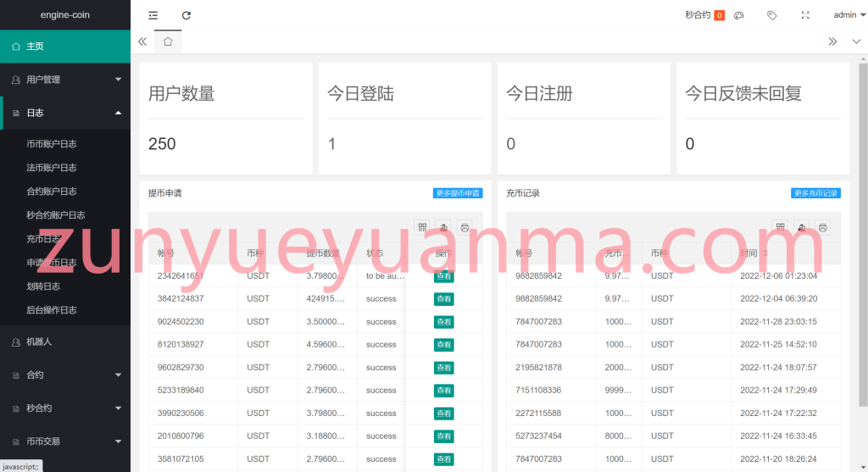Viewport: 868px width, 472px height.
Task: Click 查看 for account 3842124837
Action: [x=444, y=299]
